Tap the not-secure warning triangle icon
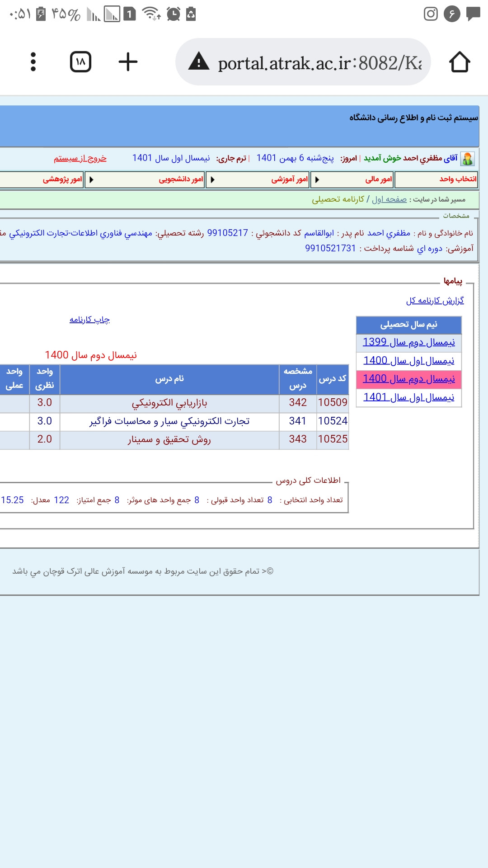This screenshot has width=488, height=868. click(x=199, y=62)
